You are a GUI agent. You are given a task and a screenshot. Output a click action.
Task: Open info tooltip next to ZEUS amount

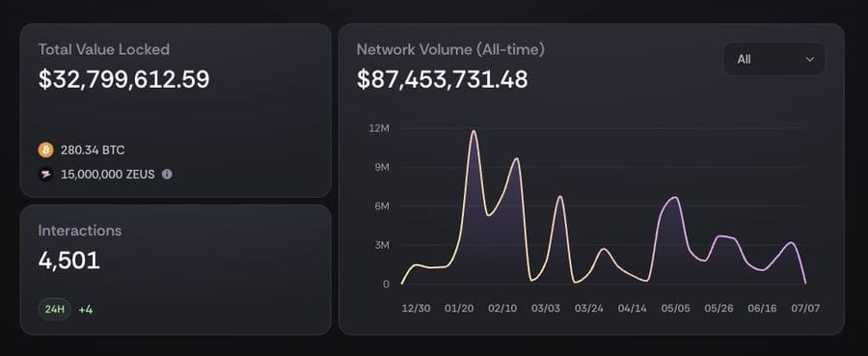coord(167,175)
